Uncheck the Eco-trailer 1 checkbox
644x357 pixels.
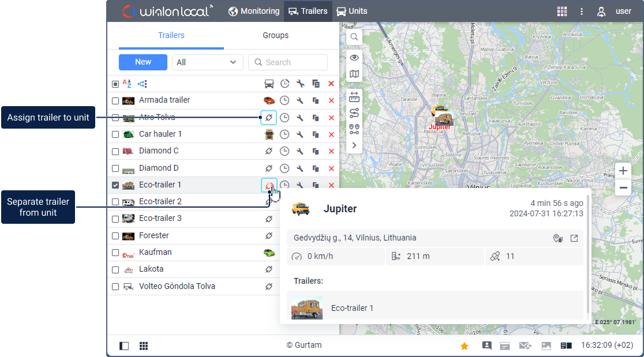[x=115, y=185]
